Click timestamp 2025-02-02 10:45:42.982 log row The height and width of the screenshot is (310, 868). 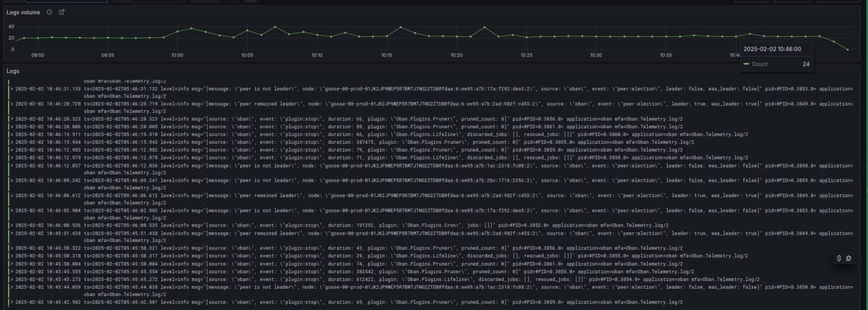click(x=49, y=301)
